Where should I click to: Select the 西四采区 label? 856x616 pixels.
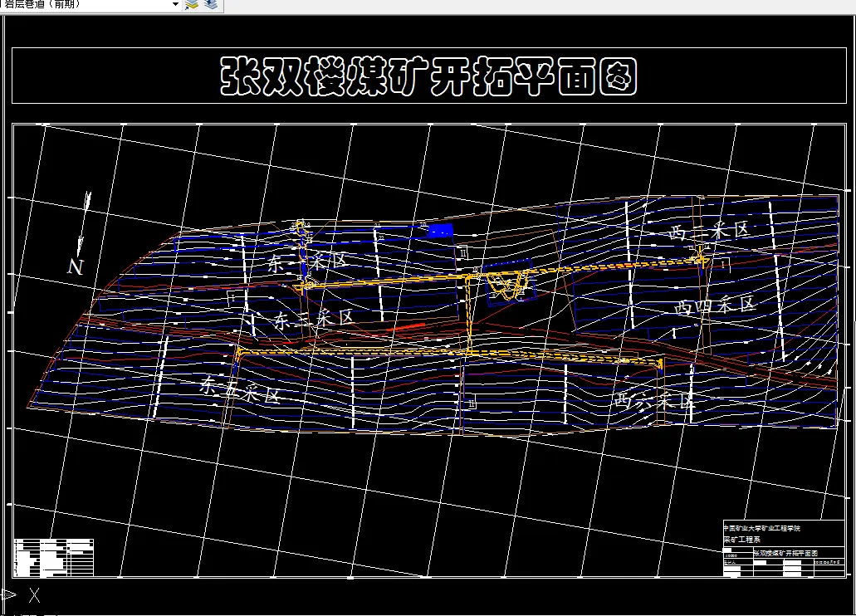714,305
